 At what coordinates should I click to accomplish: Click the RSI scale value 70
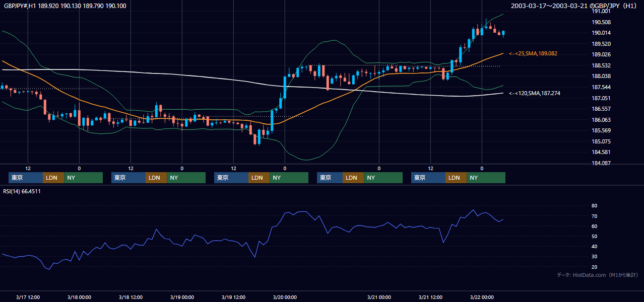click(595, 216)
